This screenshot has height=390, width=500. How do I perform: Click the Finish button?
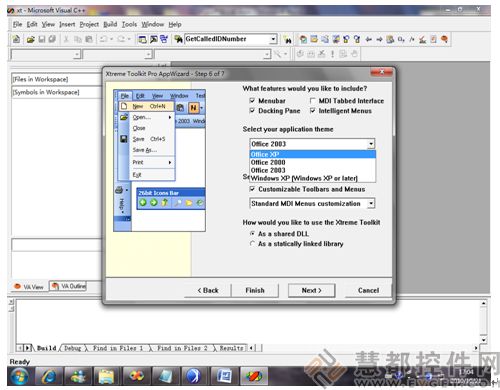point(255,290)
